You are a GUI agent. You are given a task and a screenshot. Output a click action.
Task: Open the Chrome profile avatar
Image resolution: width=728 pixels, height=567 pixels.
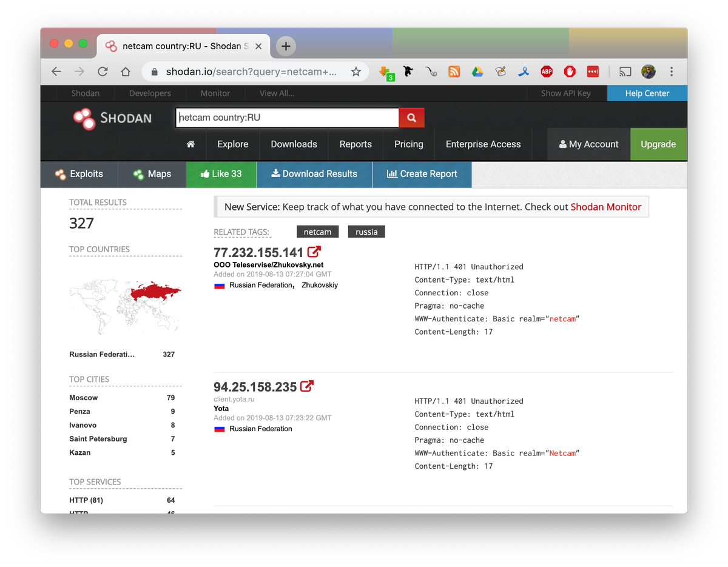click(649, 72)
